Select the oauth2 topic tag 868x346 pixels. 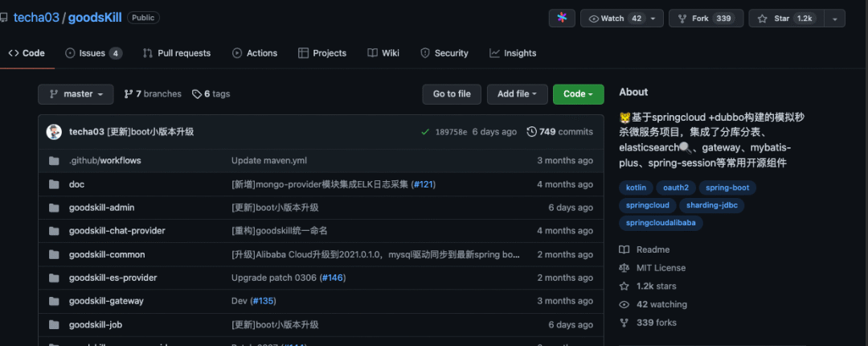676,188
